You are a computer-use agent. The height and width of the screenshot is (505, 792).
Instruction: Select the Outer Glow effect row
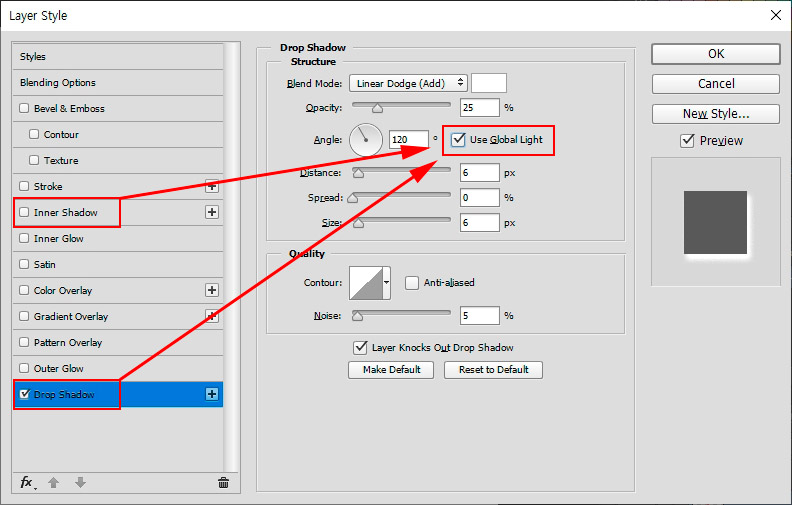[x=118, y=368]
